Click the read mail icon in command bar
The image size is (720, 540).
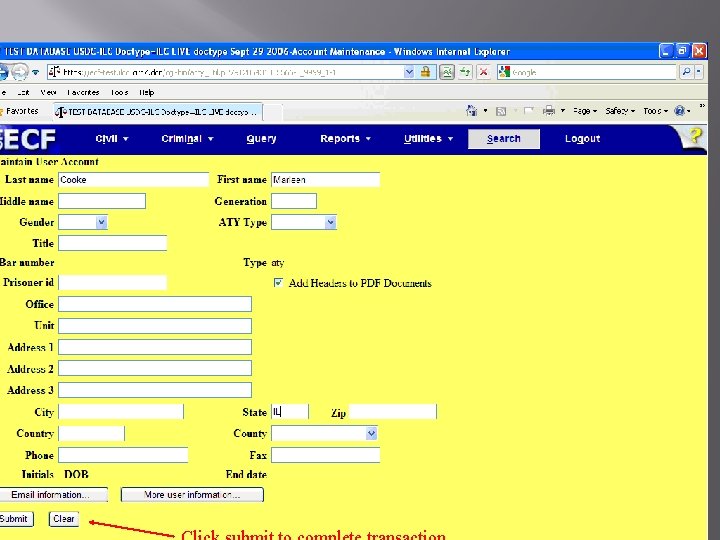tap(529, 111)
